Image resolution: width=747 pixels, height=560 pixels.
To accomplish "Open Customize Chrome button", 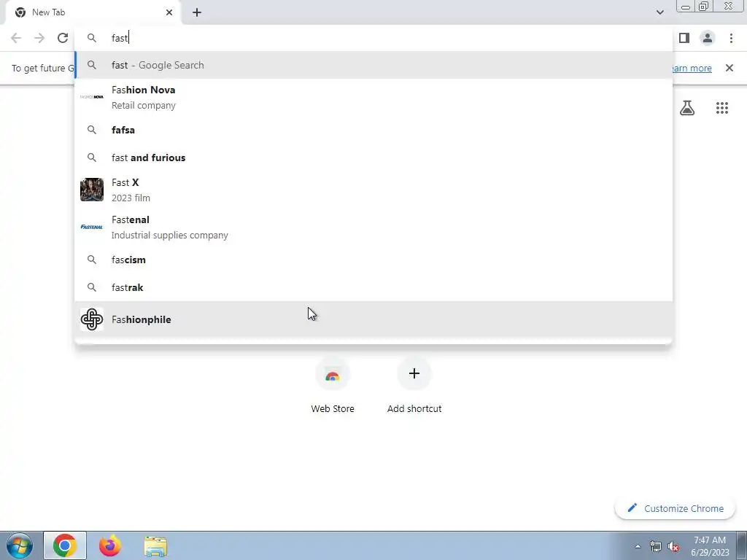I will pyautogui.click(x=676, y=508).
